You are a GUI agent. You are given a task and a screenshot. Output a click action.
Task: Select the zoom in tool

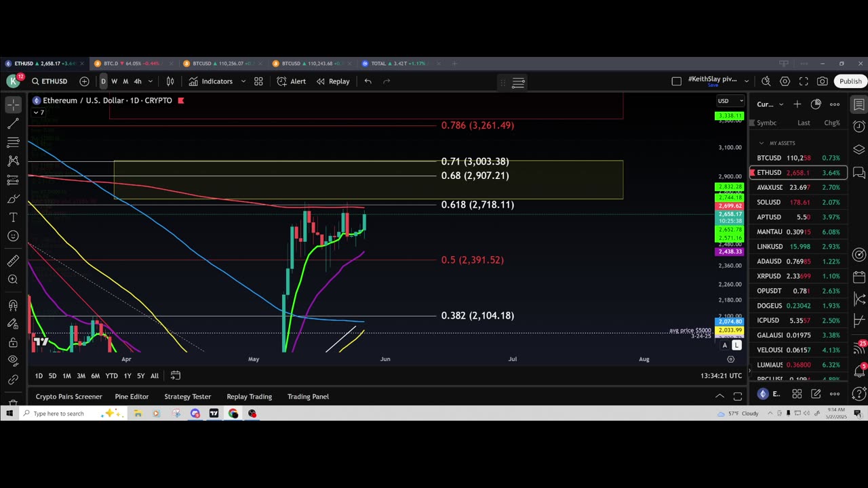tap(13, 279)
